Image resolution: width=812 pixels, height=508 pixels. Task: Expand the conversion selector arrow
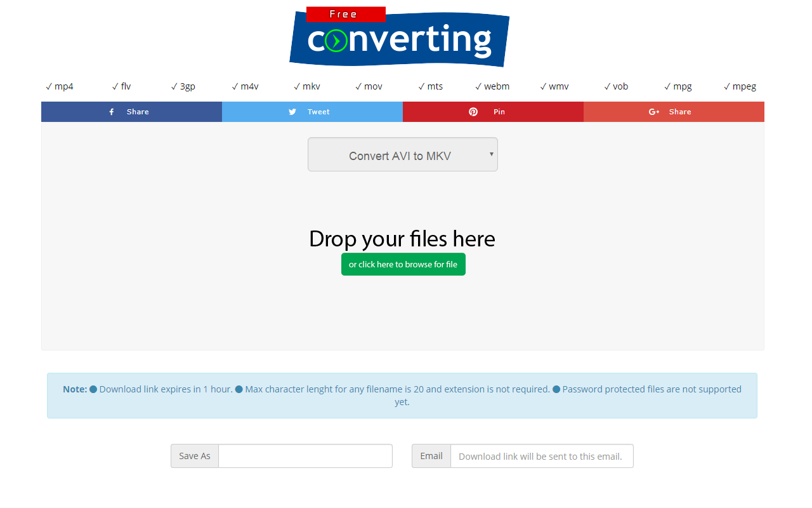tap(490, 154)
